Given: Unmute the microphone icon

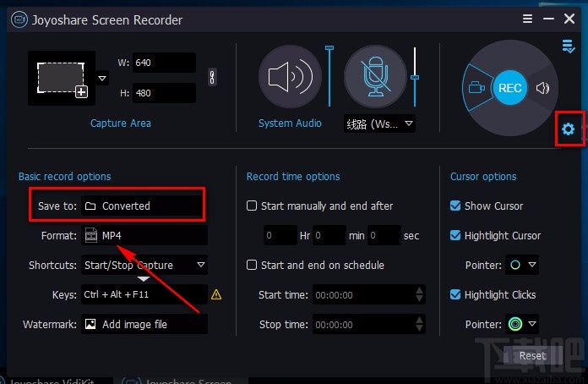Looking at the screenshot, I should click(x=375, y=77).
